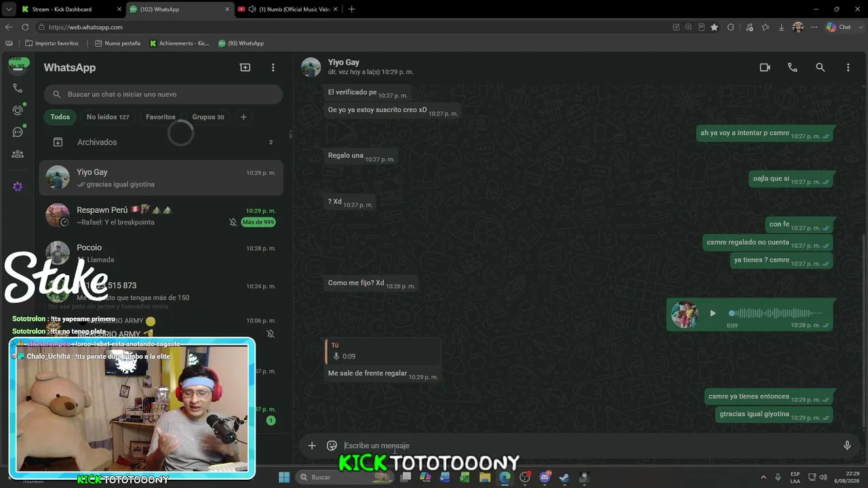Open the Windows Start menu

click(283, 477)
